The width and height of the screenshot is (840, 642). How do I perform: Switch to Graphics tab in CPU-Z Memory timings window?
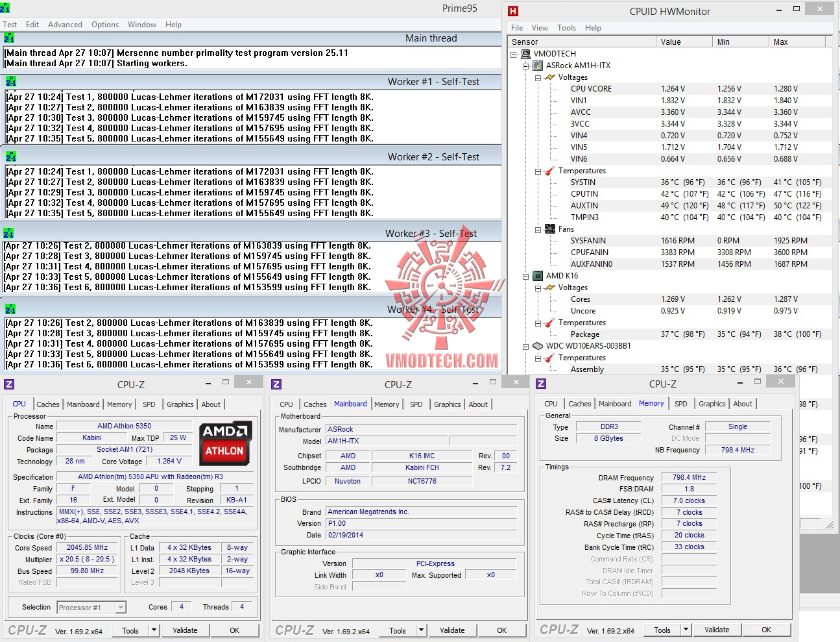712,404
